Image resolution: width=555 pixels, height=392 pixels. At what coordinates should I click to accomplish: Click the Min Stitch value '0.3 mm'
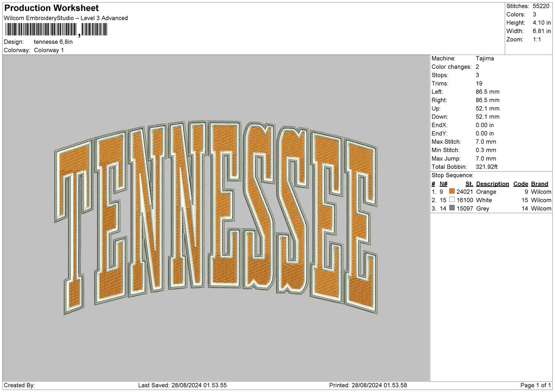pyautogui.click(x=486, y=150)
